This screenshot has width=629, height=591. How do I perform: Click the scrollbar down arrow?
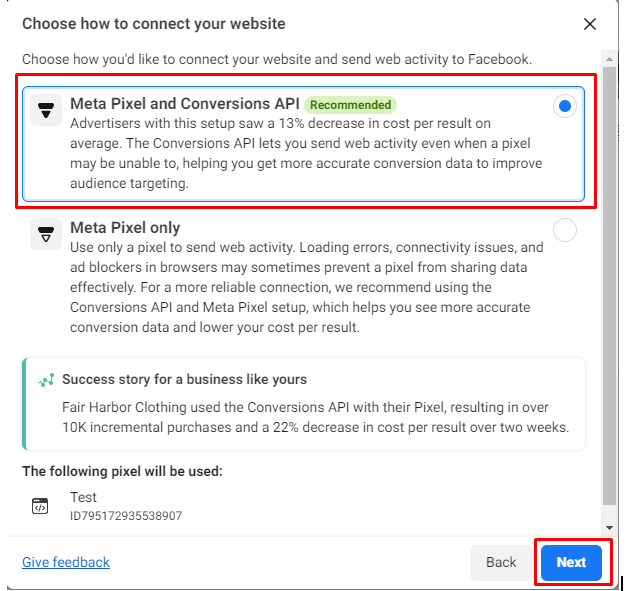coord(609,528)
